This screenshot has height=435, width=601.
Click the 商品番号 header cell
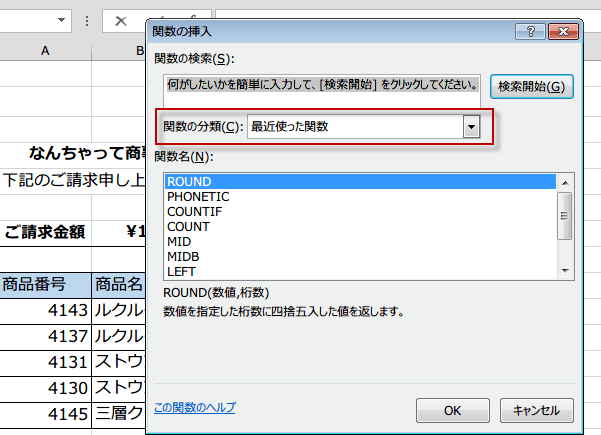[x=45, y=285]
